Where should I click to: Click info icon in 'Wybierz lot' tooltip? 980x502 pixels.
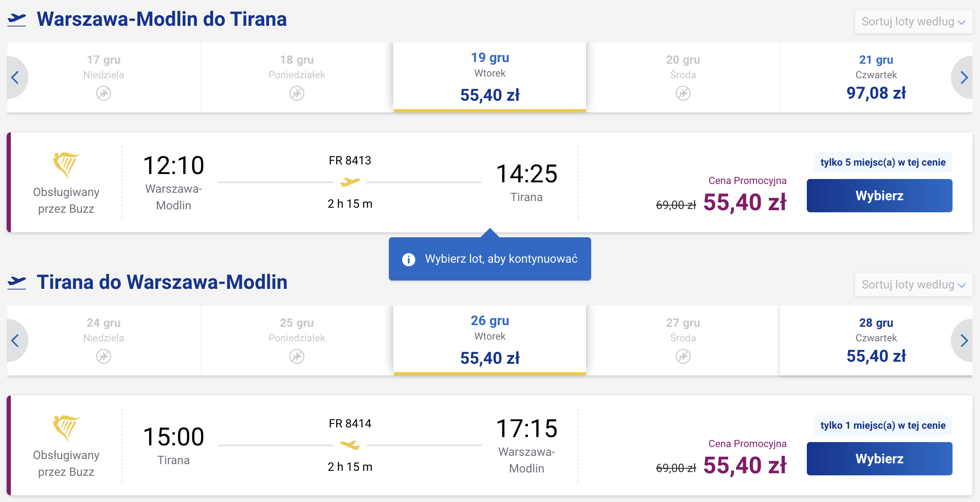click(408, 259)
